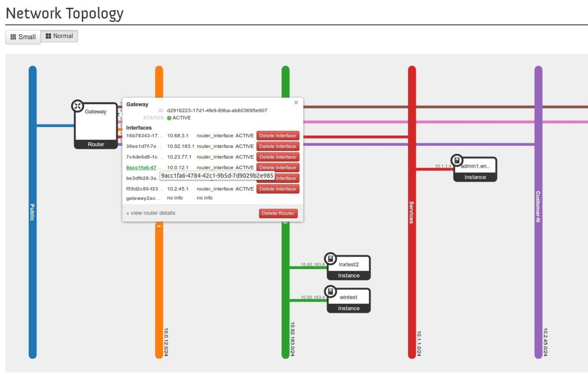Viewport: 588px width, 374px height.
Task: Open view router details link
Action: click(153, 213)
